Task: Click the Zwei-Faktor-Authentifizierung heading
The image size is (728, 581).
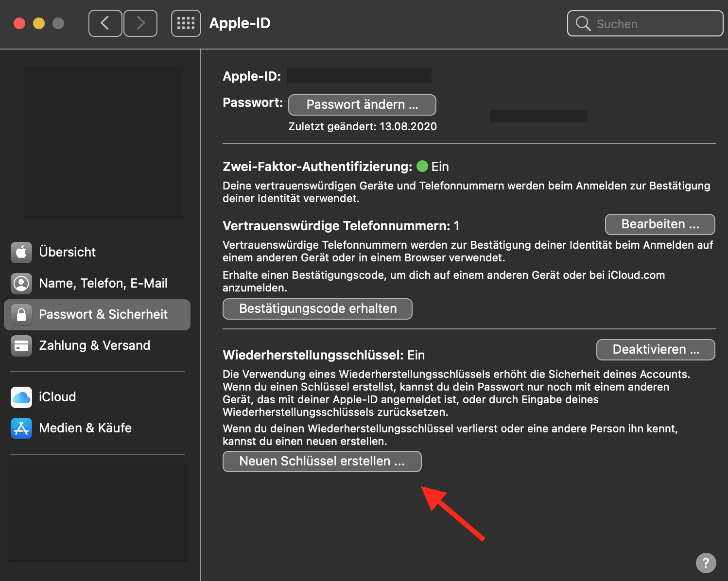Action: (x=317, y=167)
